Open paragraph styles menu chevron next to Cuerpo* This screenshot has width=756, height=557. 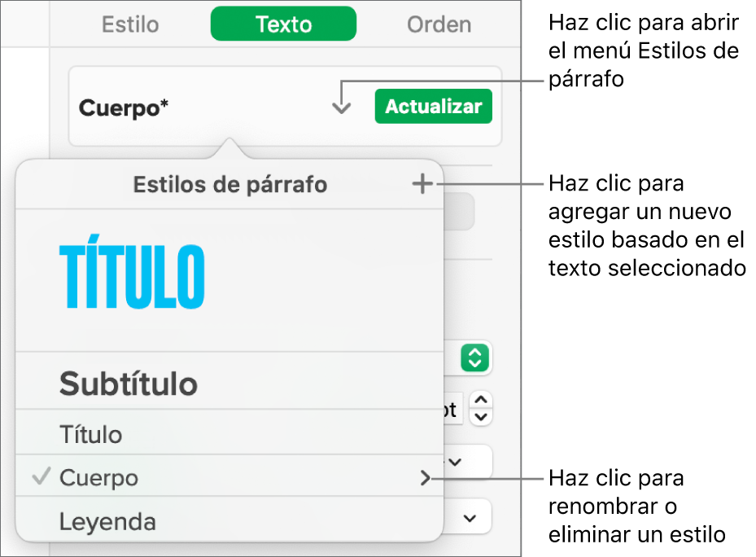point(341,107)
